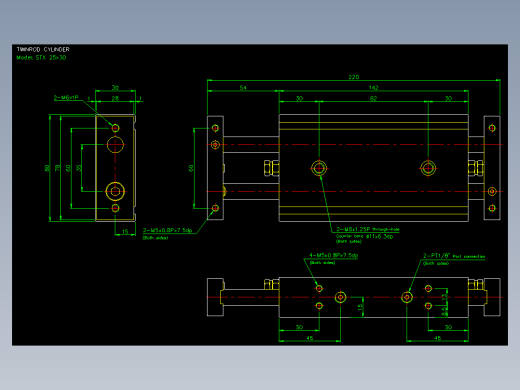Select the 2-M8x1.25P through-hole callout

(368, 229)
